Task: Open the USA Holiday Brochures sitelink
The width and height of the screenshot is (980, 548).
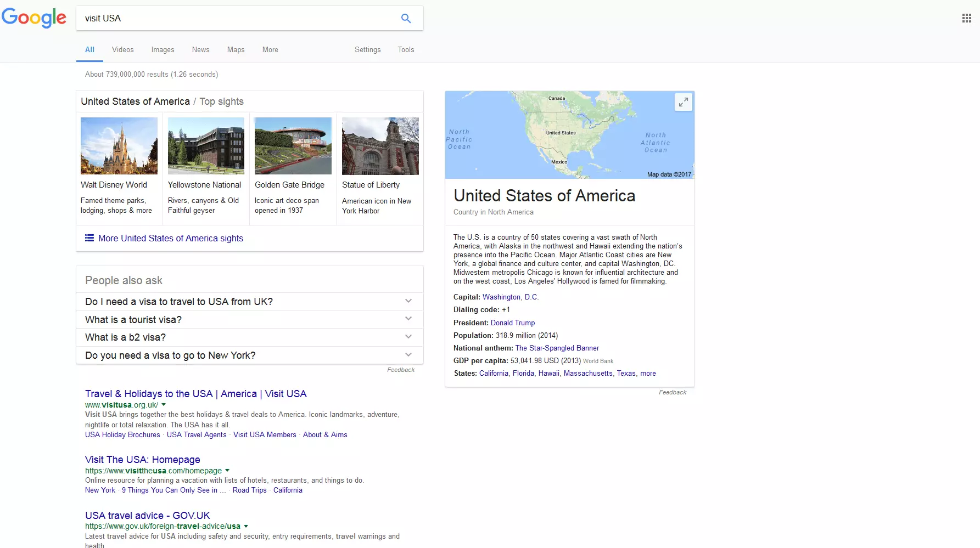Action: [x=122, y=434]
